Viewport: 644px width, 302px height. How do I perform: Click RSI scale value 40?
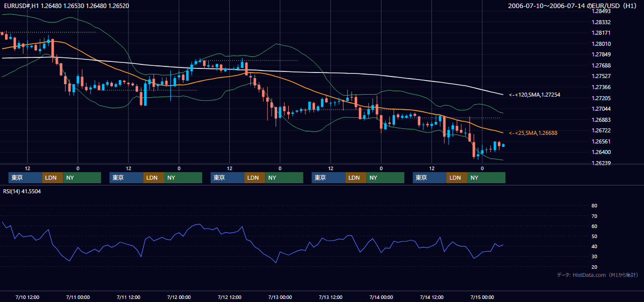594,246
